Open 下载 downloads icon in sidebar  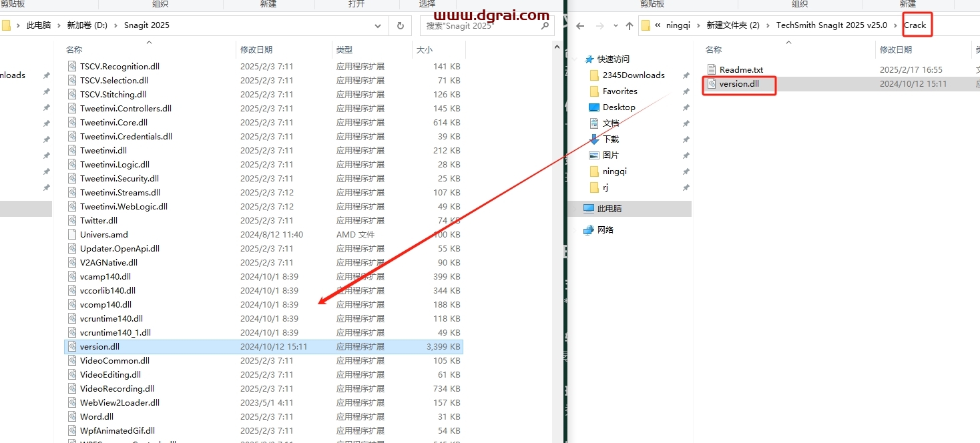594,139
